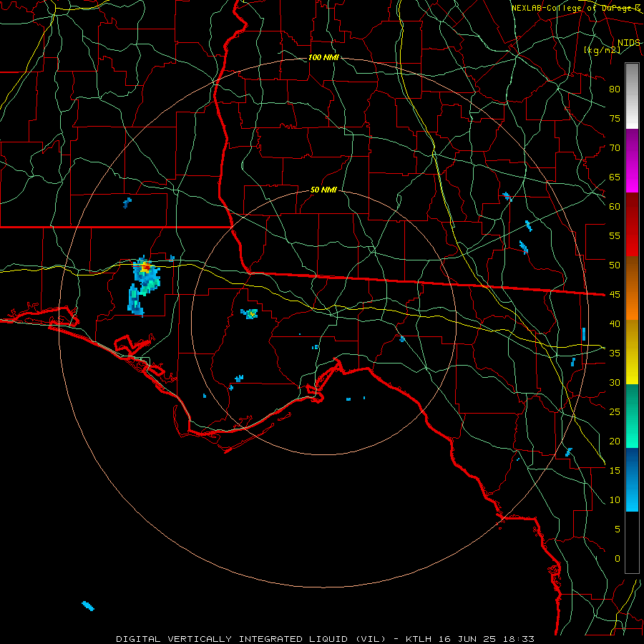Click the "50 NMI" range ring label
The image size is (644, 644).
pyautogui.click(x=323, y=190)
